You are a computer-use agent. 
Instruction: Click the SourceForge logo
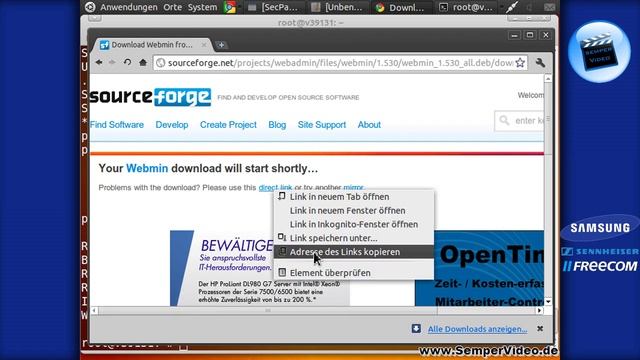150,97
